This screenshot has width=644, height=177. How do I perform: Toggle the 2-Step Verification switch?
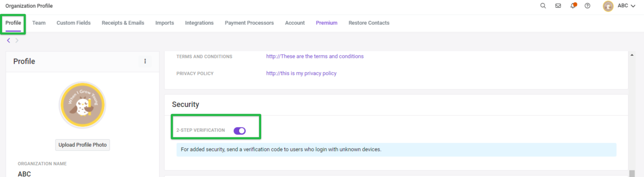coord(240,131)
